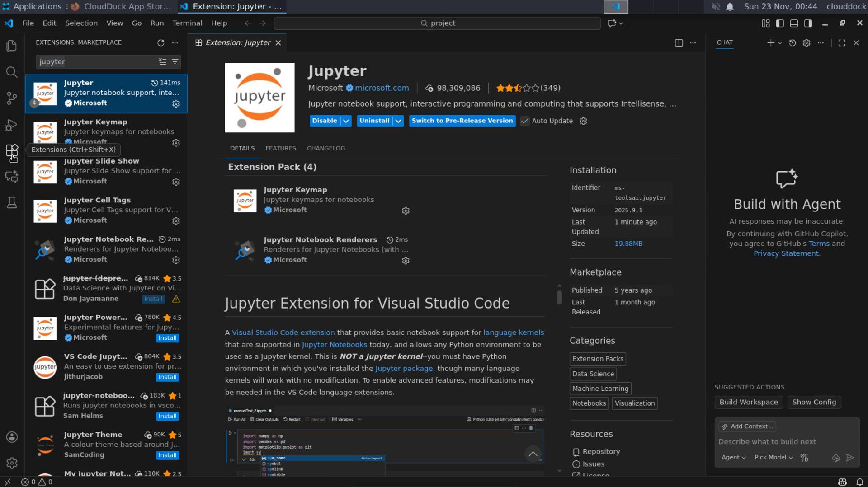Enable filtering with the filter icon in search box
This screenshot has width=868, height=487.
pos(175,62)
